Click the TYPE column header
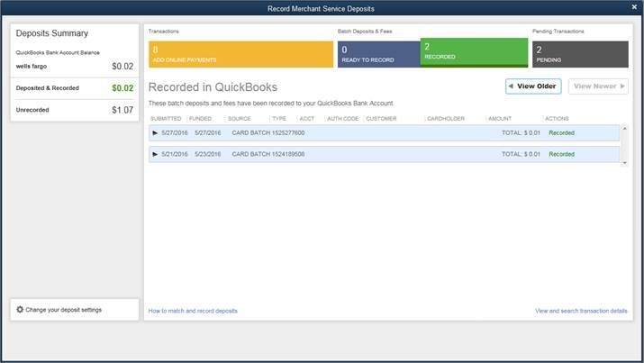 coord(279,119)
